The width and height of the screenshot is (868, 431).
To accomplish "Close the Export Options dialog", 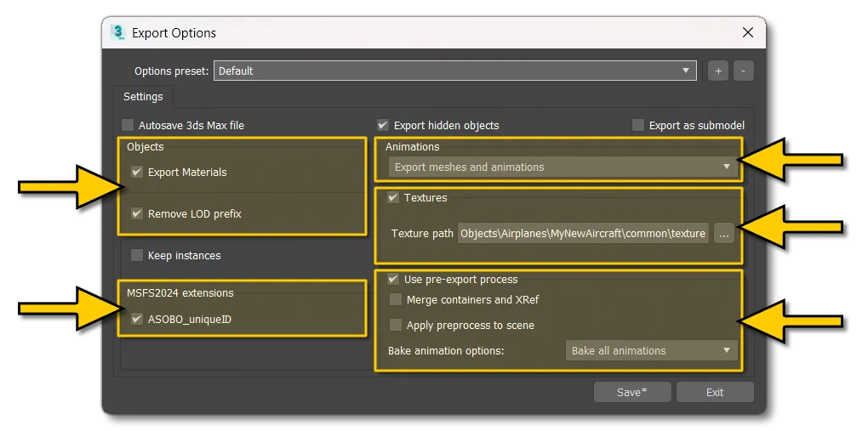I will pyautogui.click(x=748, y=32).
